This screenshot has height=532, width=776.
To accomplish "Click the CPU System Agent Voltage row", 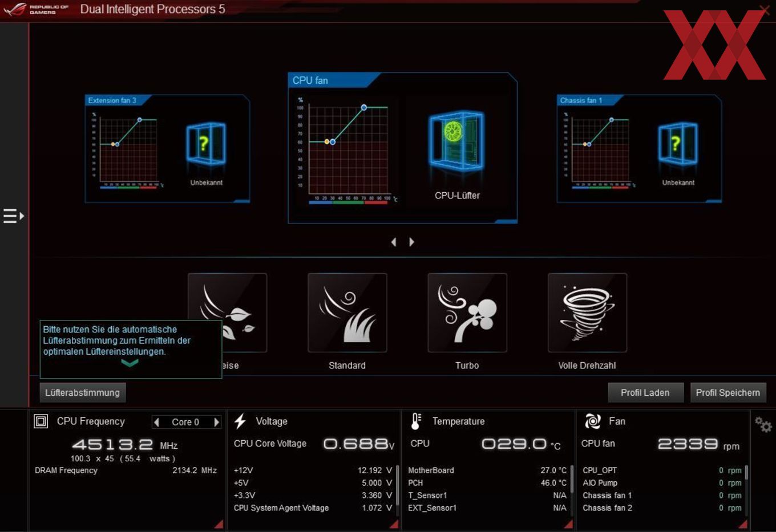I will (x=313, y=508).
